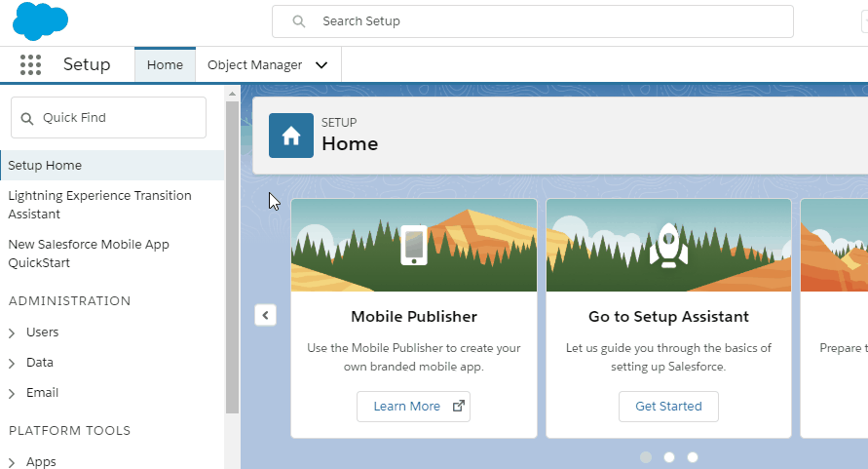The image size is (868, 469).
Task: Click the Mobile Publisher card title
Action: [414, 317]
